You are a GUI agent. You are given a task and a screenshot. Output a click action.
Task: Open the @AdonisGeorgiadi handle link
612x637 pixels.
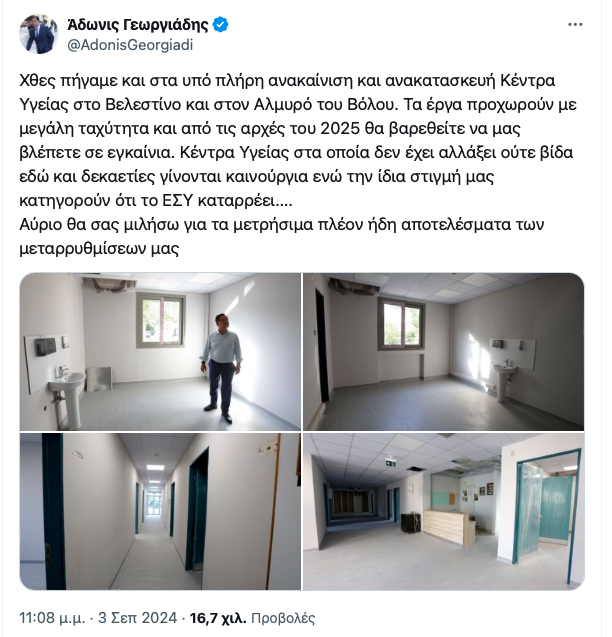pos(130,45)
